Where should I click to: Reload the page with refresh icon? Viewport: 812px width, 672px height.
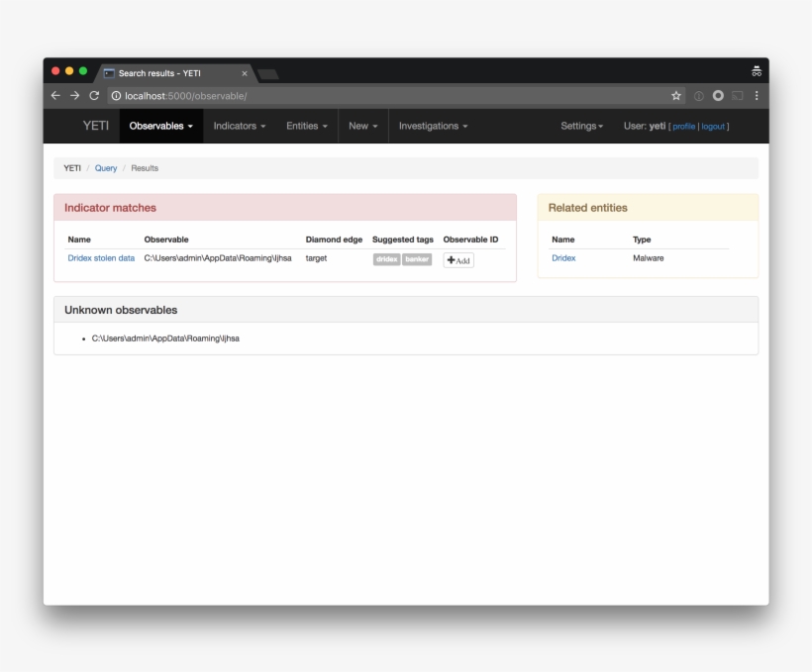pyautogui.click(x=94, y=96)
